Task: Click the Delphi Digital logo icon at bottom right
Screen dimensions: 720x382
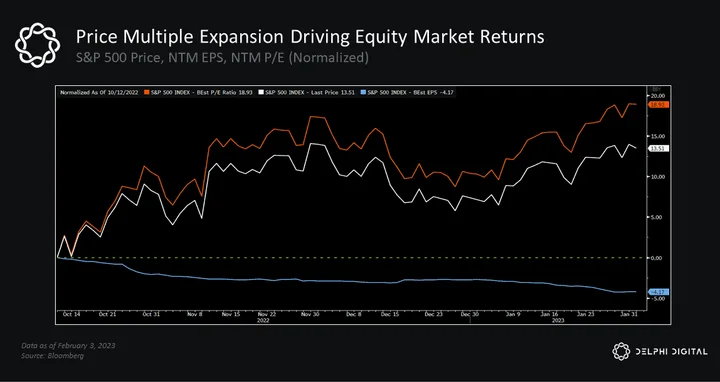Action: coord(621,351)
